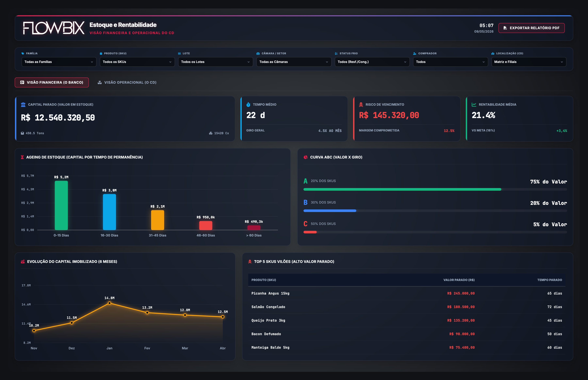Viewport: 588px width, 380px height.
Task: Expand the Localização (CD) dropdown
Action: pyautogui.click(x=529, y=62)
